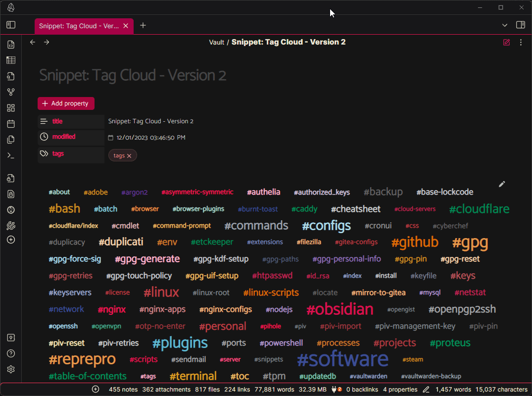This screenshot has width=532, height=396.
Task: Click the title property name
Action: click(x=57, y=121)
